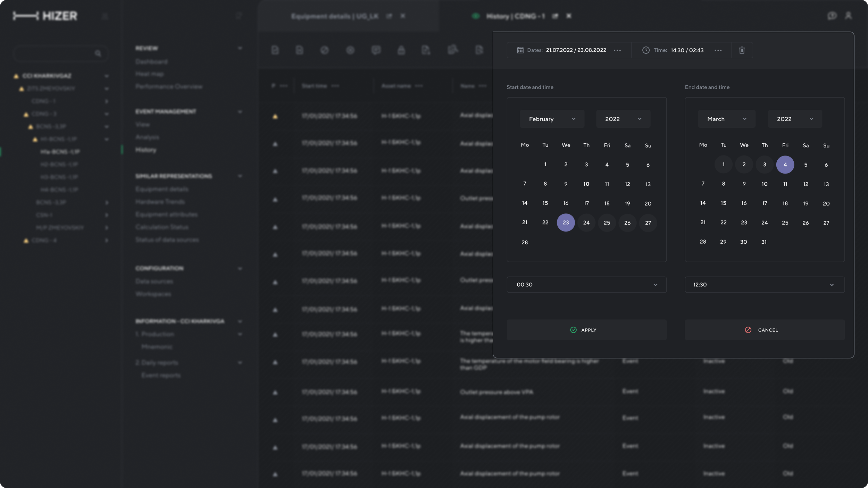Viewport: 868px width, 488px height.
Task: Open the three-dots menu after the date range
Action: click(x=617, y=50)
